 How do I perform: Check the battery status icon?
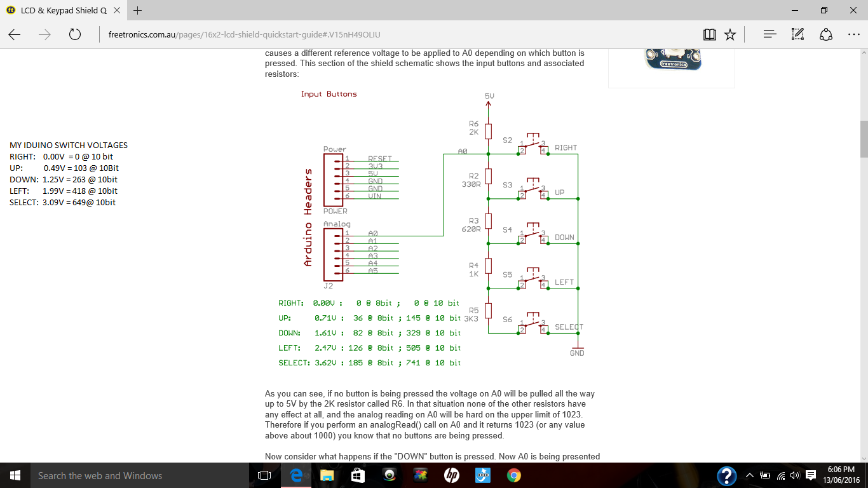[765, 475]
